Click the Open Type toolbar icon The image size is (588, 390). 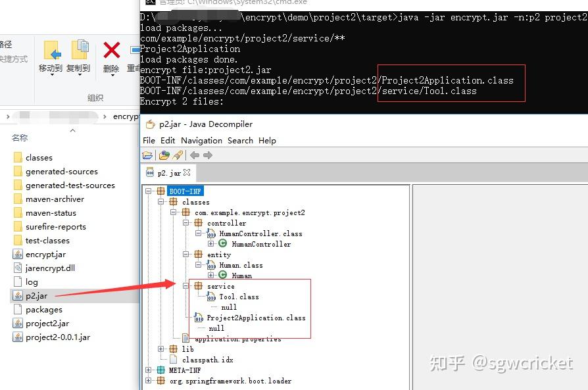164,155
